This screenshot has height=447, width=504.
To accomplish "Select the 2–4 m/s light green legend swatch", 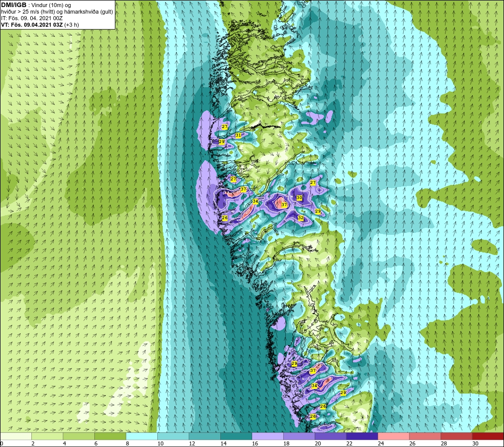I will pyautogui.click(x=47, y=436).
